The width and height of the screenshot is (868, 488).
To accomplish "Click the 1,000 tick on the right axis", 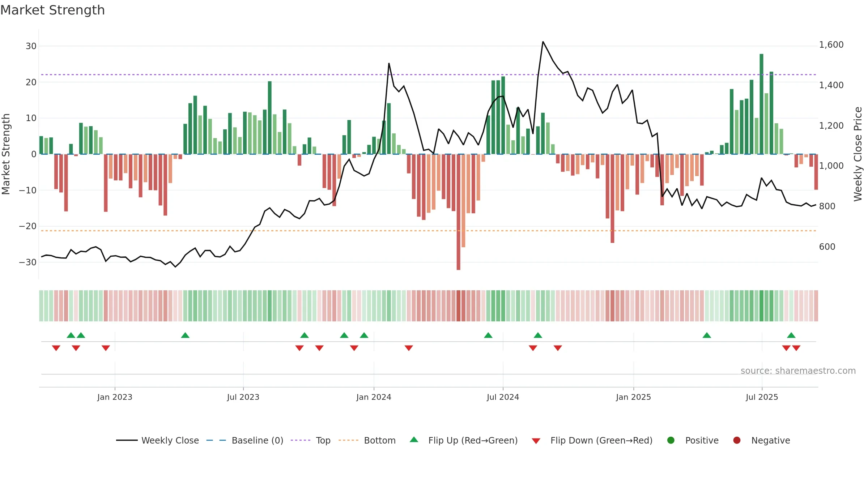I will [x=831, y=166].
